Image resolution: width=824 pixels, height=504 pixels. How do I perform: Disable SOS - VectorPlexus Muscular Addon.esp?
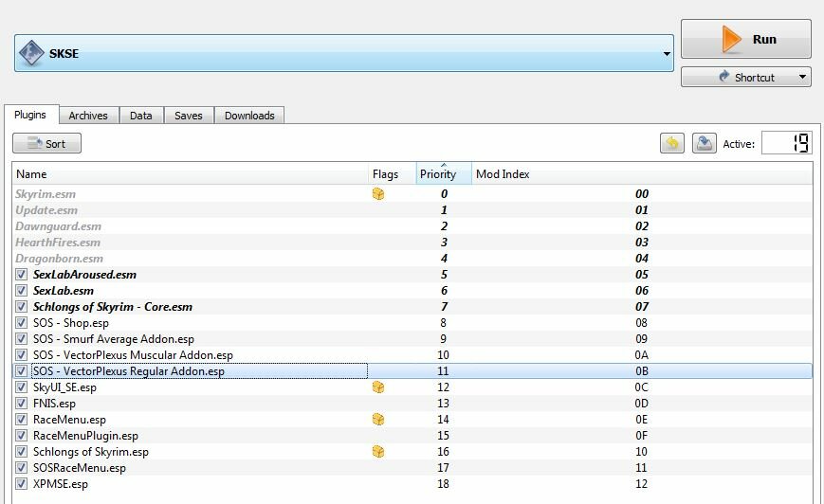click(21, 355)
